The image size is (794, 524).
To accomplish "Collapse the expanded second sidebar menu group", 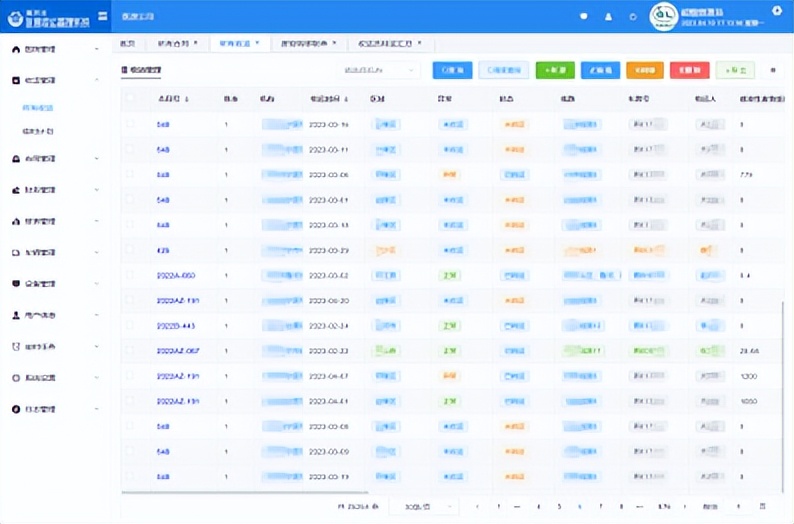I will tap(96, 79).
